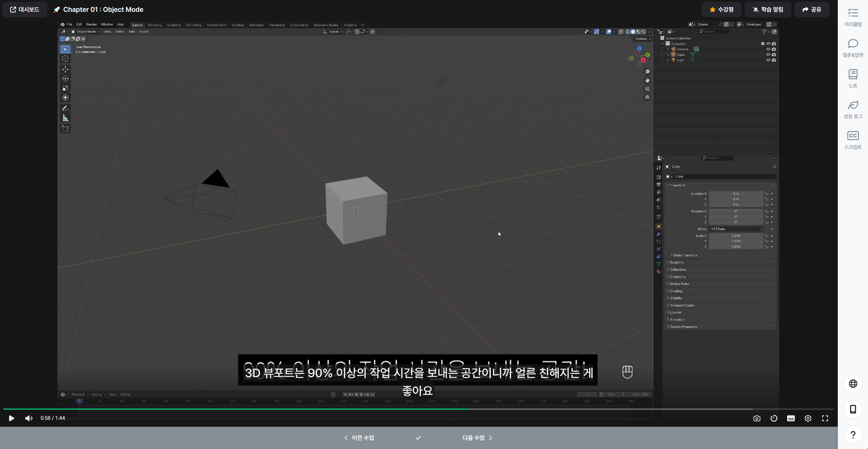The image size is (868, 449).
Task: Mark lesson complete with checkmark
Action: click(x=418, y=438)
